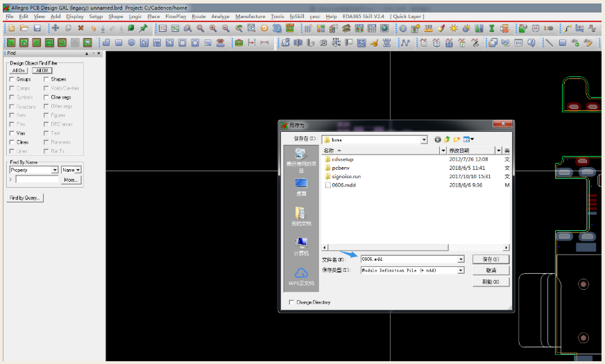
Task: Open the Manufacture menu
Action: [x=250, y=16]
